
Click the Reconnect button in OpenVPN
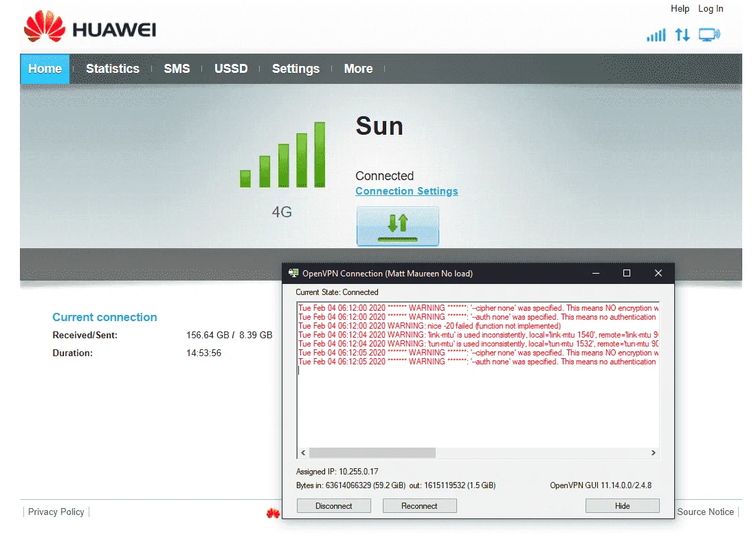[419, 505]
